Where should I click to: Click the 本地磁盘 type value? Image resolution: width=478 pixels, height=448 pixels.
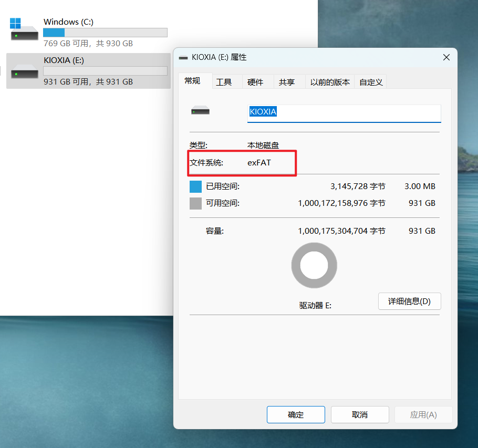(x=263, y=145)
